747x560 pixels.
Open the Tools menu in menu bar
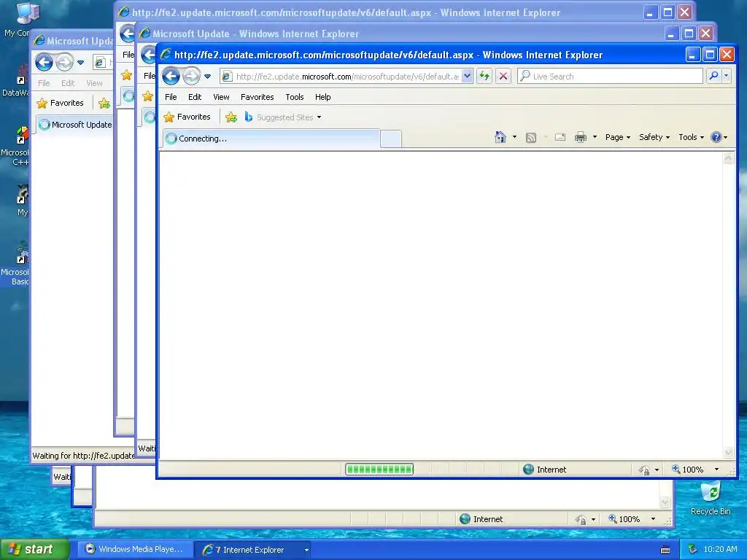pyautogui.click(x=295, y=97)
